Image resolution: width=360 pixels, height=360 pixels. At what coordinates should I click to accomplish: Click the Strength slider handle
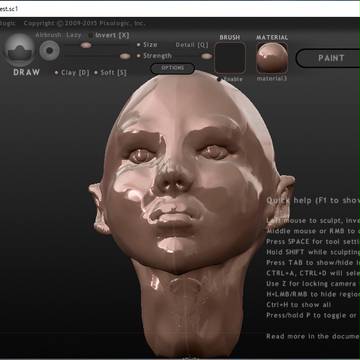(x=125, y=56)
